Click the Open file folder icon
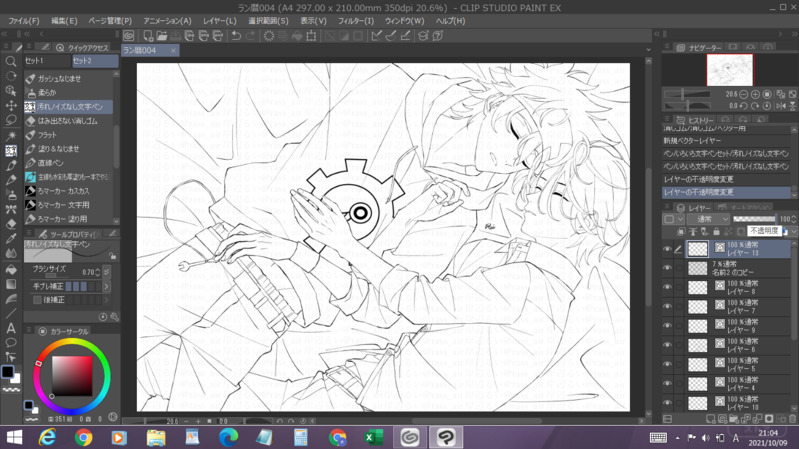Viewport: 799px width, 449px height. coord(162,36)
